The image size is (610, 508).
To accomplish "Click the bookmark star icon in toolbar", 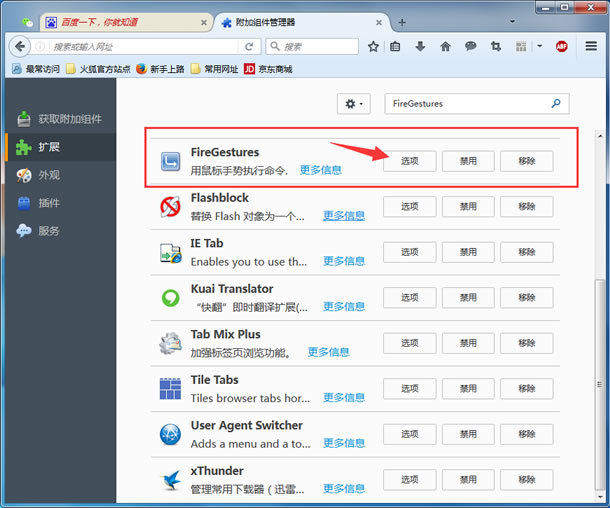I will pos(373,46).
